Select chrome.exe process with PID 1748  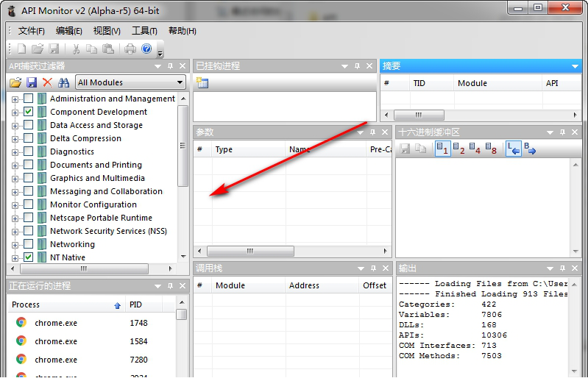92,323
